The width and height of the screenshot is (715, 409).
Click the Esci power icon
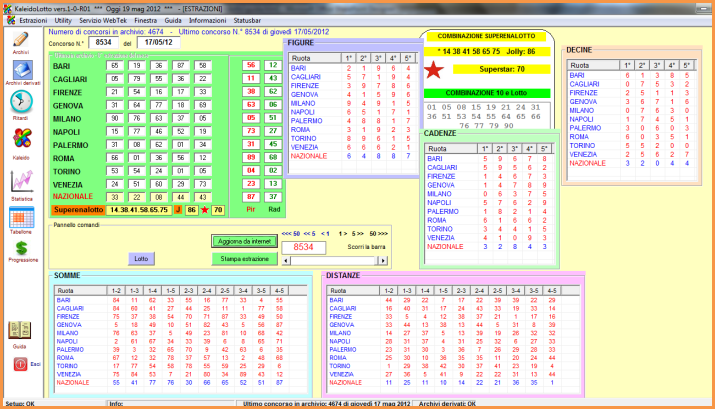pyautogui.click(x=20, y=364)
